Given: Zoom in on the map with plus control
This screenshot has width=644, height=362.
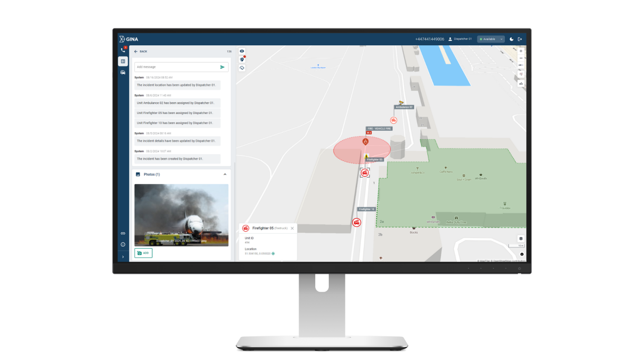Looking at the screenshot, I should click(520, 51).
